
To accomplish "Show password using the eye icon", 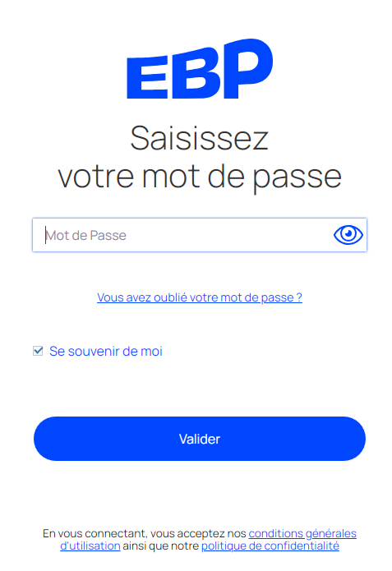I will coord(348,235).
